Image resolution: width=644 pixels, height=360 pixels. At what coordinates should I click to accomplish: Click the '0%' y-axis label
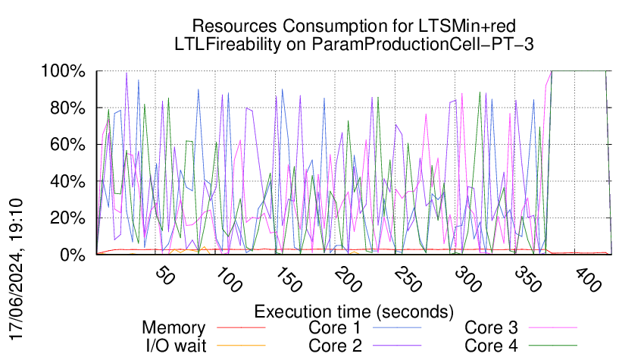(73, 255)
